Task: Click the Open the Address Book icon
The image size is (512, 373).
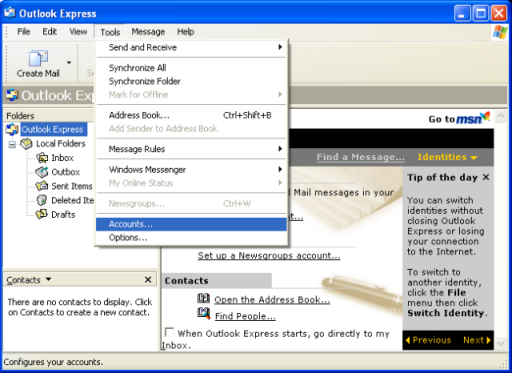Action: point(203,298)
